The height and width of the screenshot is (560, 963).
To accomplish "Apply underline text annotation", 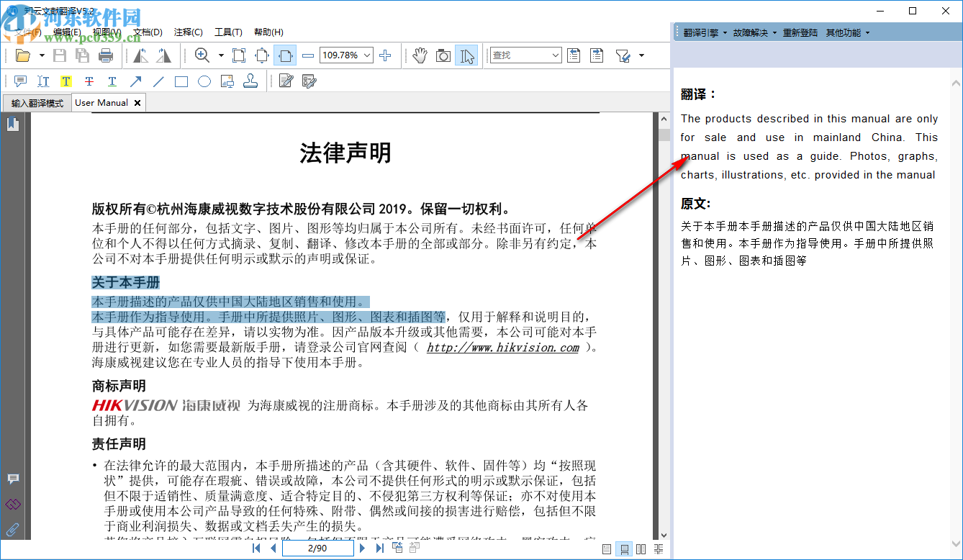I will (112, 81).
